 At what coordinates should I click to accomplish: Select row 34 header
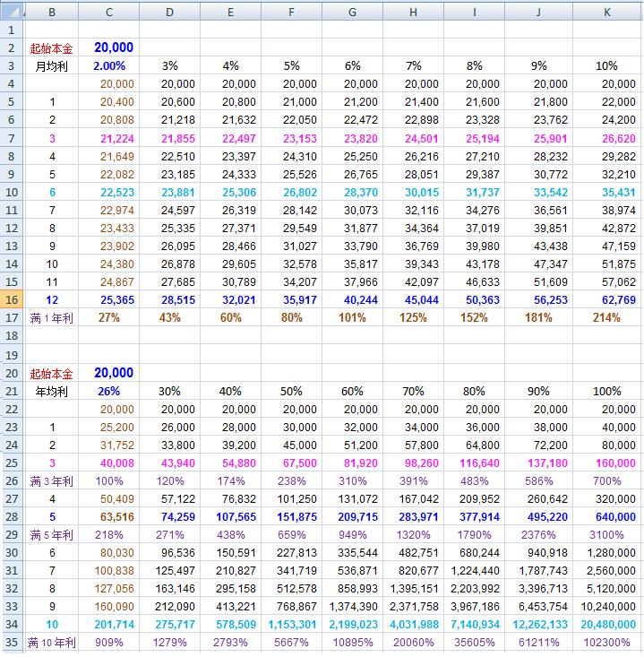click(x=12, y=623)
